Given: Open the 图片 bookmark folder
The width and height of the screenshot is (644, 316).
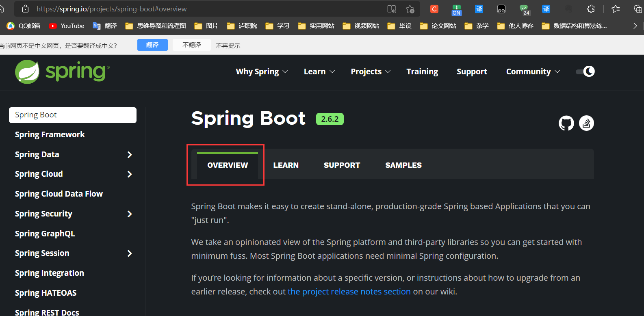Looking at the screenshot, I should [206, 26].
